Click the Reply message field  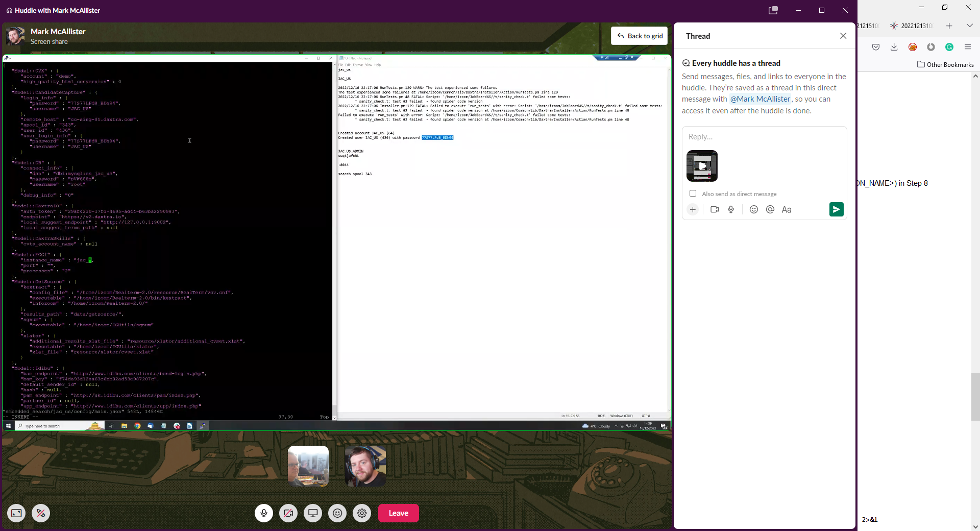tap(764, 137)
